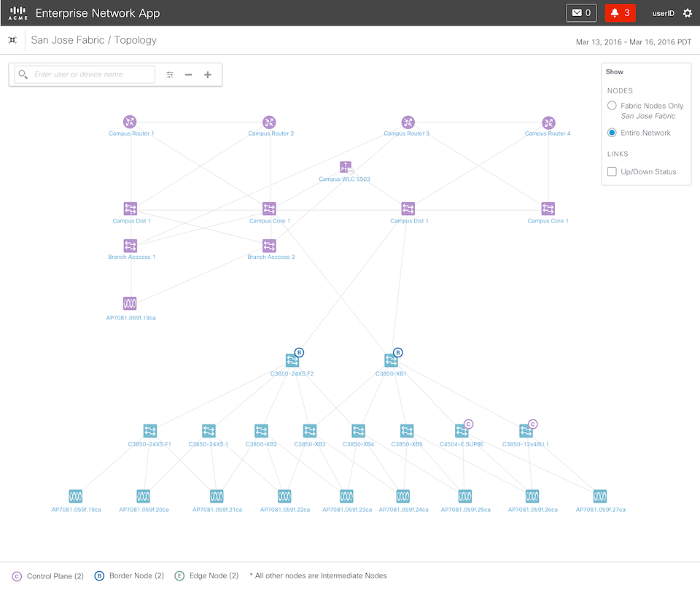Click the fabric topology icon beside breadcrumb
This screenshot has width=700, height=590.
tap(12, 40)
